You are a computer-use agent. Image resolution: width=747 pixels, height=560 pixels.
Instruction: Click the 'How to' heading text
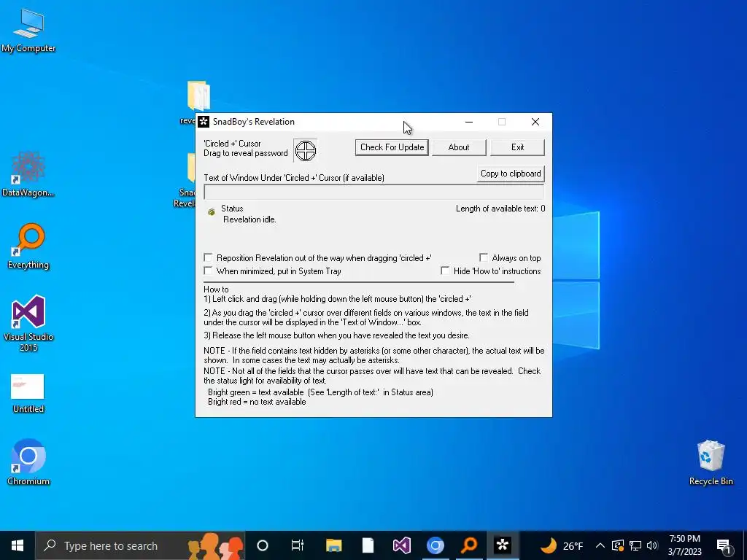click(x=216, y=289)
